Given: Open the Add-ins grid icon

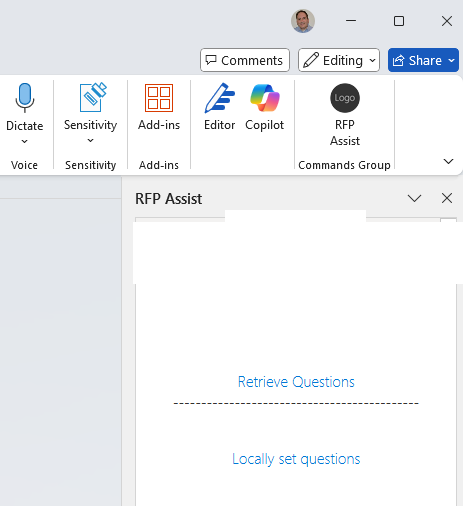Looking at the screenshot, I should click(159, 98).
